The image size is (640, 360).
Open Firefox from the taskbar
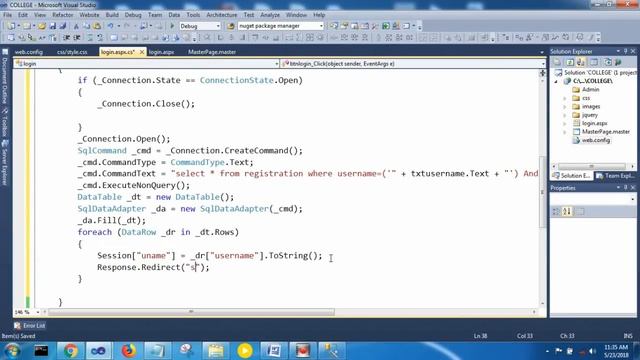pos(128,351)
